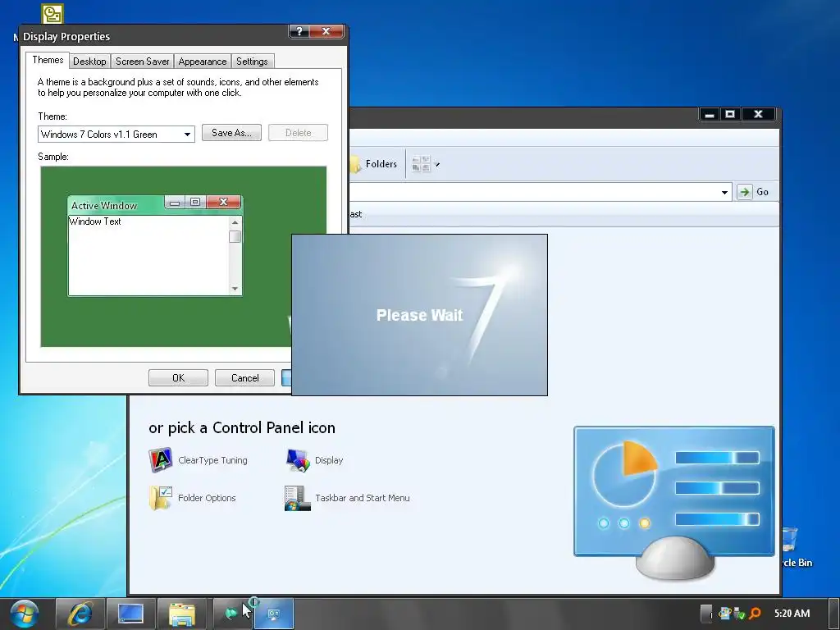Click the Save As... button

pyautogui.click(x=231, y=133)
